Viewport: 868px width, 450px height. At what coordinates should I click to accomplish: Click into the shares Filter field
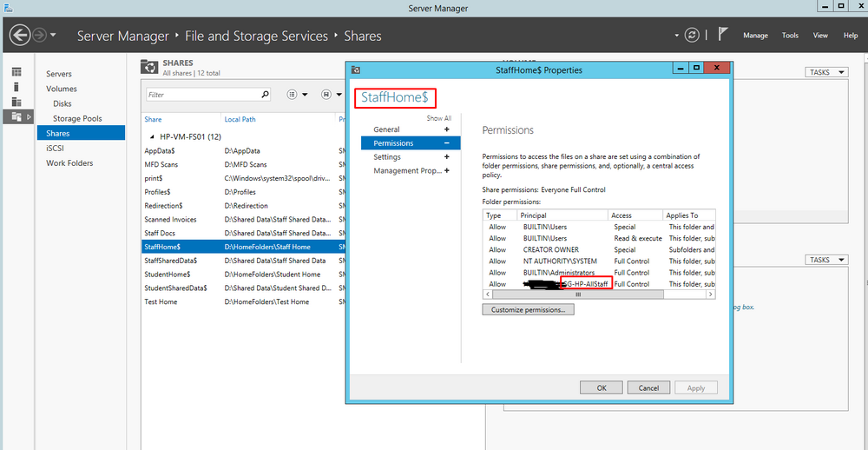[x=202, y=95]
